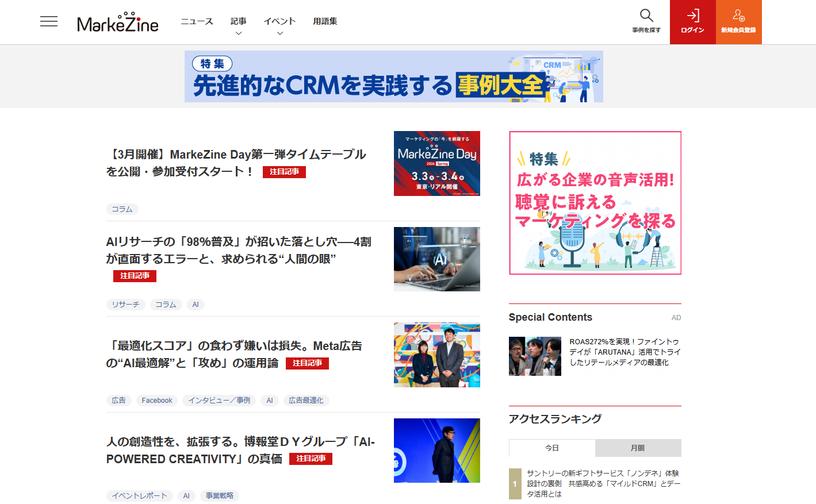Open the AIリサーチ 98%普及 article headline
Screen dimensions: 816x504
pos(238,250)
